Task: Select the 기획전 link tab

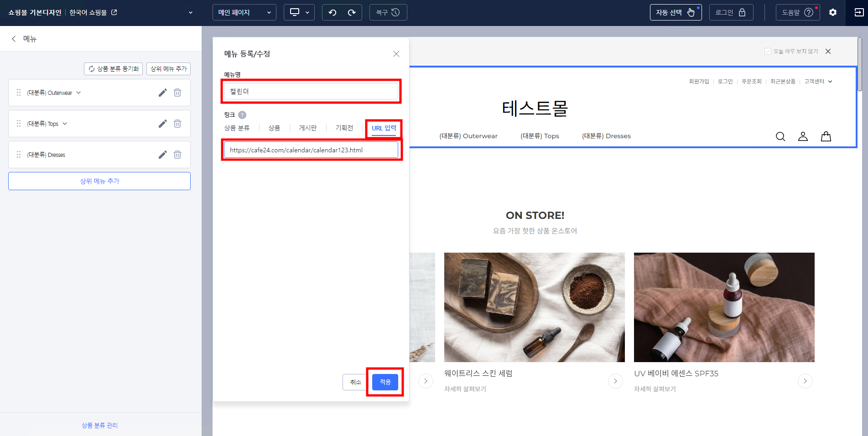Action: (x=344, y=128)
